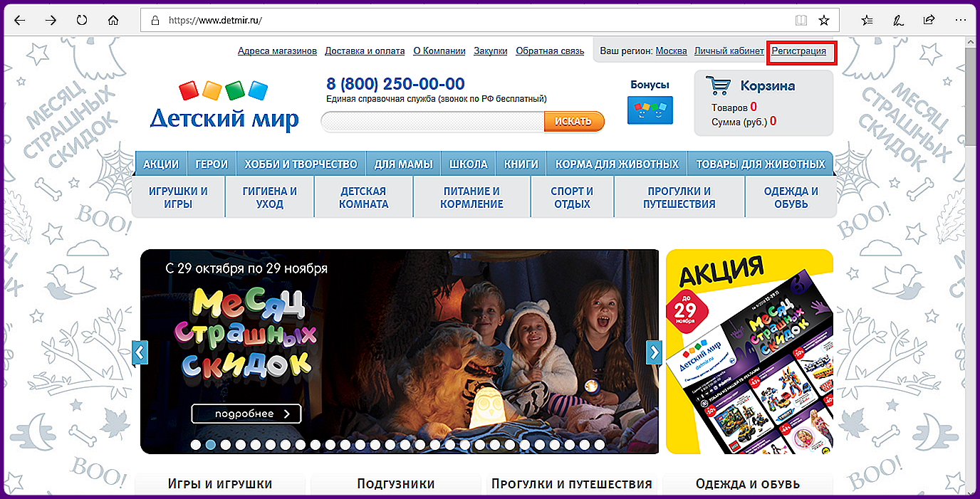
Task: Click the share page icon
Action: [x=929, y=20]
